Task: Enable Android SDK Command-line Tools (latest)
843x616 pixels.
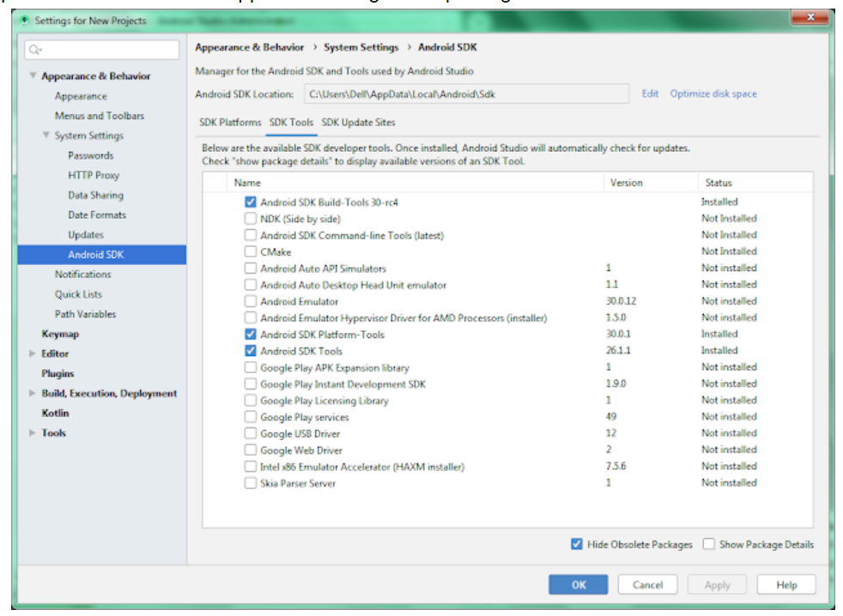Action: pyautogui.click(x=250, y=235)
